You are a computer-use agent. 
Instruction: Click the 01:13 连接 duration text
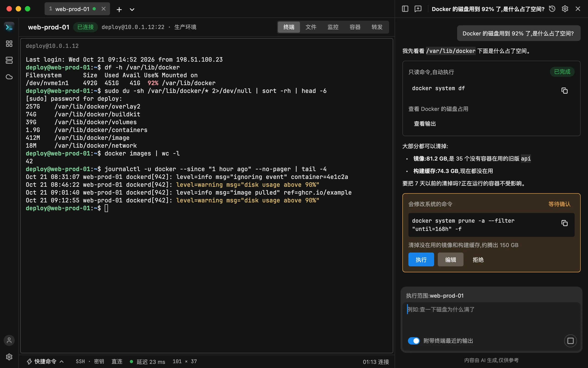376,362
